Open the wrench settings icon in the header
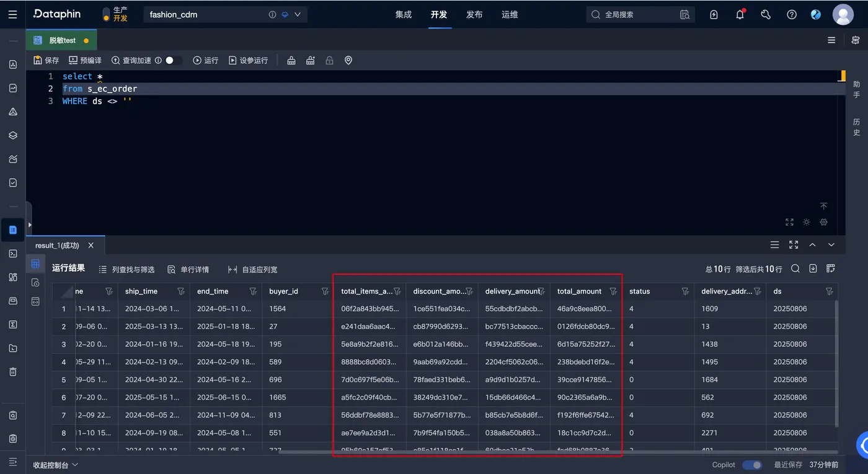 click(766, 14)
